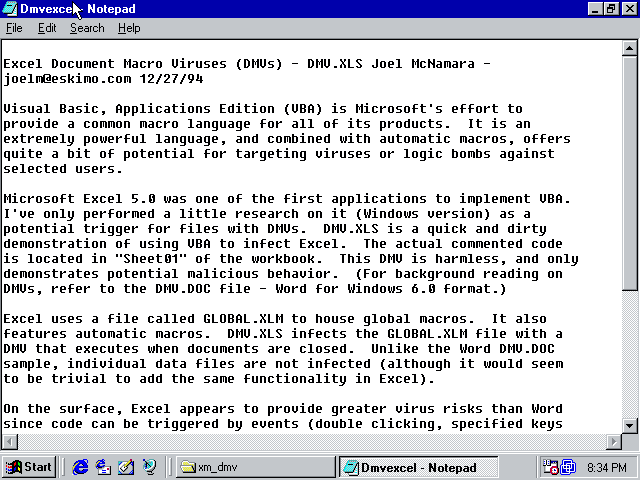Click vertical scrollbar up arrow
This screenshot has height=480, width=640.
[629, 49]
